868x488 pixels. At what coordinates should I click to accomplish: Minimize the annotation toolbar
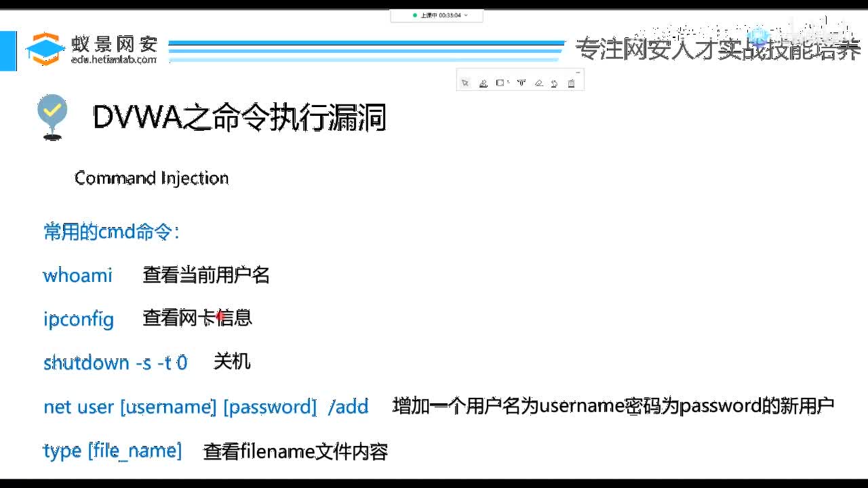(x=578, y=72)
